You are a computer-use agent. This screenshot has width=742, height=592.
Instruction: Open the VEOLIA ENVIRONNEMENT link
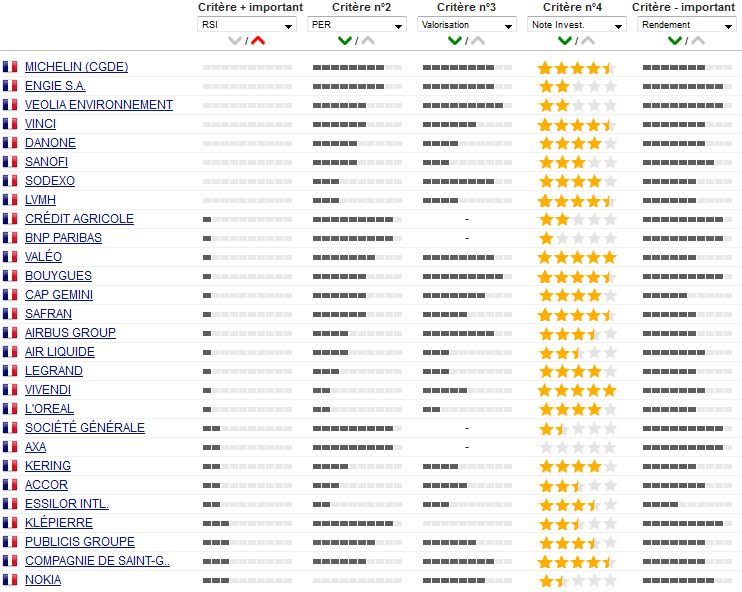(x=99, y=105)
